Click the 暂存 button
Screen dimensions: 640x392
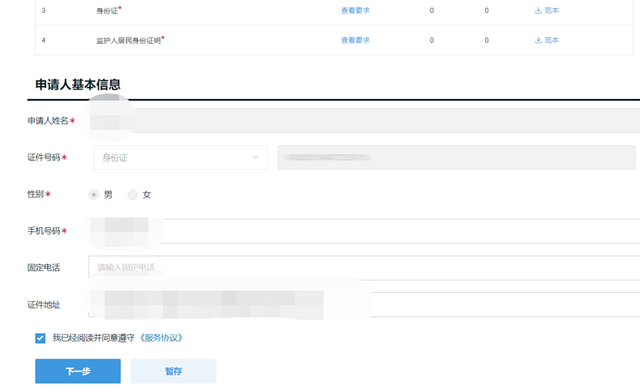[x=173, y=371]
